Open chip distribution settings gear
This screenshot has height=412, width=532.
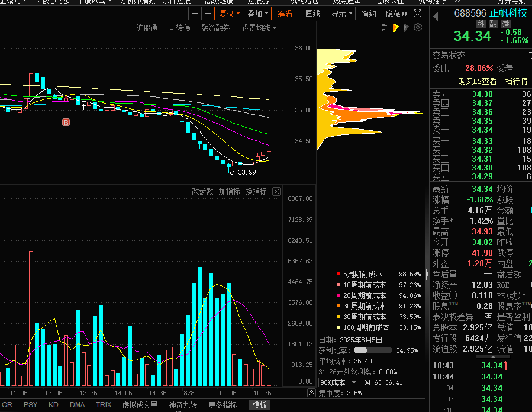click(418, 27)
